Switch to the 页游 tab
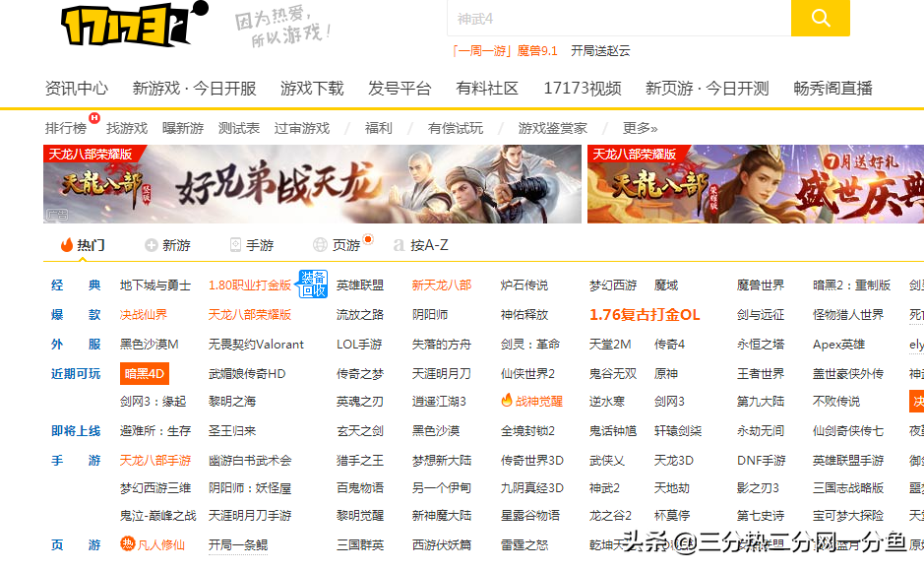Screen dimensions: 924x570 pyautogui.click(x=338, y=244)
